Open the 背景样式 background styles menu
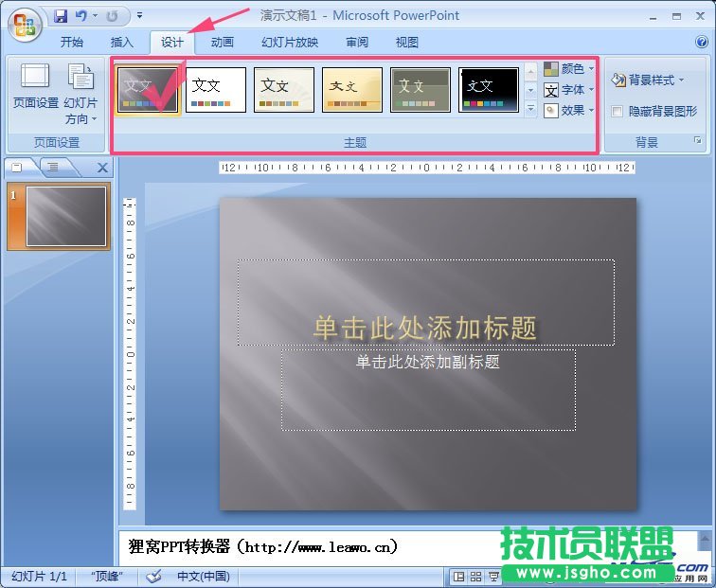This screenshot has width=716, height=588. click(x=648, y=80)
